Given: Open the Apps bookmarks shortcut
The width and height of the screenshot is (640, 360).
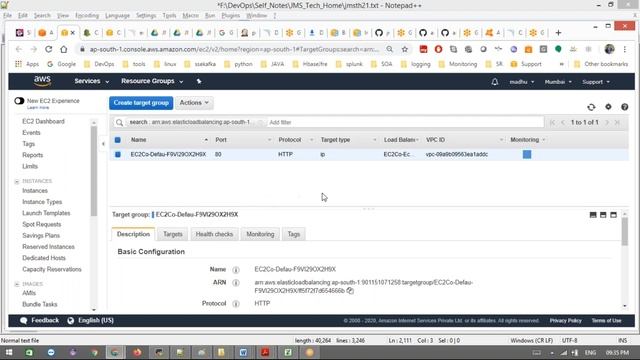Looking at the screenshot, I should pyautogui.click(x=27, y=64).
